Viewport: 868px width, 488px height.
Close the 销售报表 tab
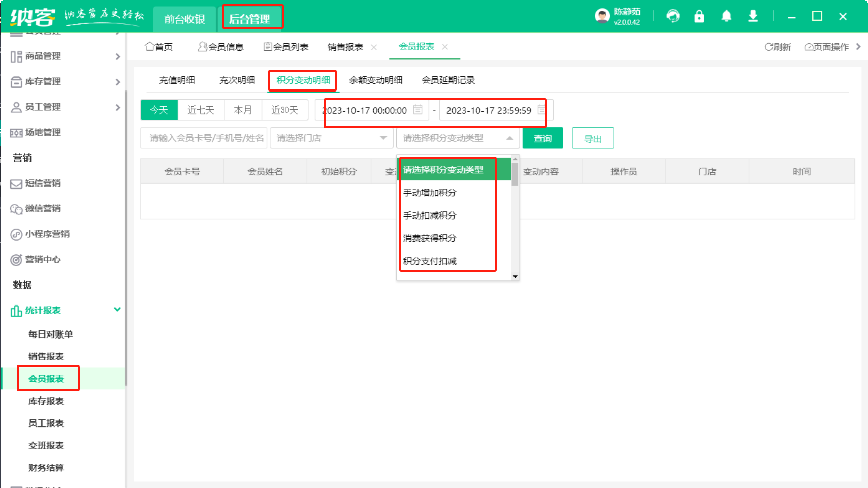[x=374, y=47]
